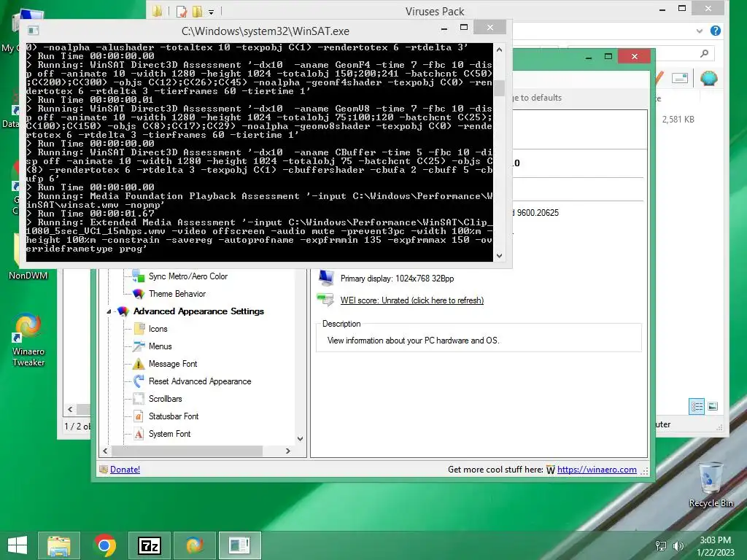Screen dimensions: 747x560
Task: Click the Statusbar Font icon
Action: click(139, 416)
